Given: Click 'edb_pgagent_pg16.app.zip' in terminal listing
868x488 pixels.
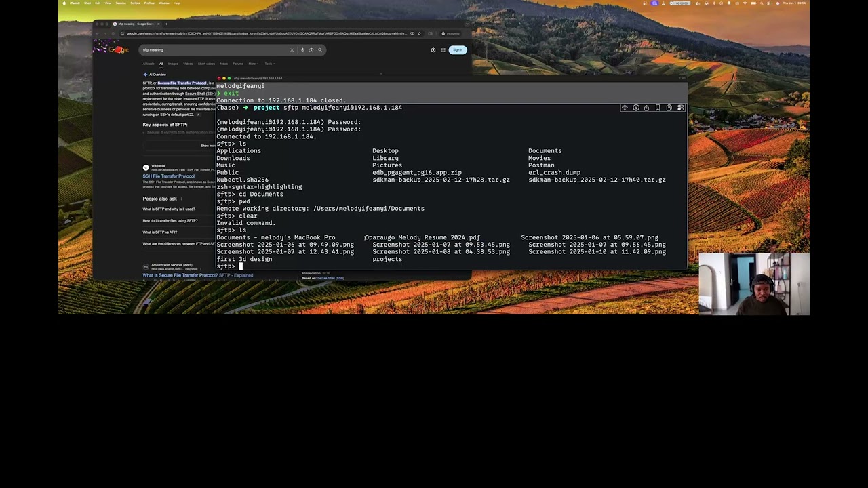Looking at the screenshot, I should tap(417, 172).
